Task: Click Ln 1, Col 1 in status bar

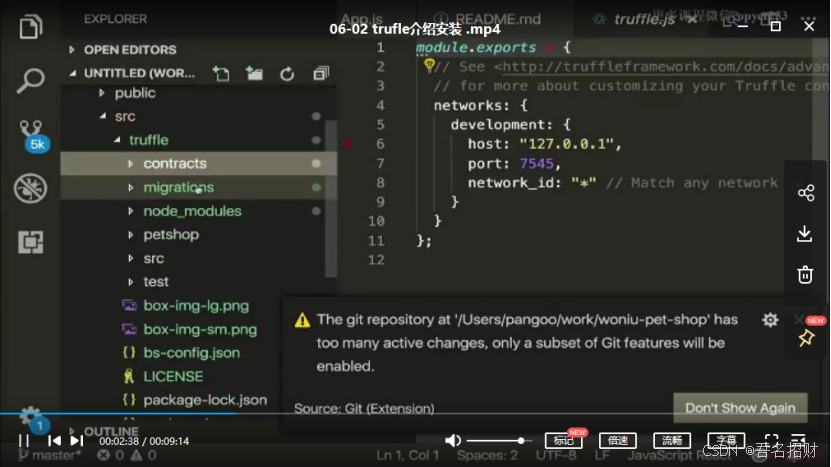Action: (408, 455)
